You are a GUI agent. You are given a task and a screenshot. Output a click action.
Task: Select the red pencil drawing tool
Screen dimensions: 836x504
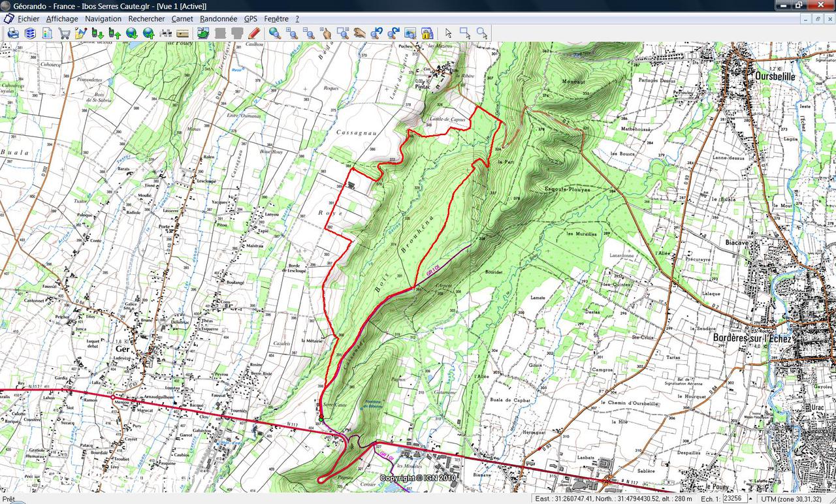pos(254,33)
